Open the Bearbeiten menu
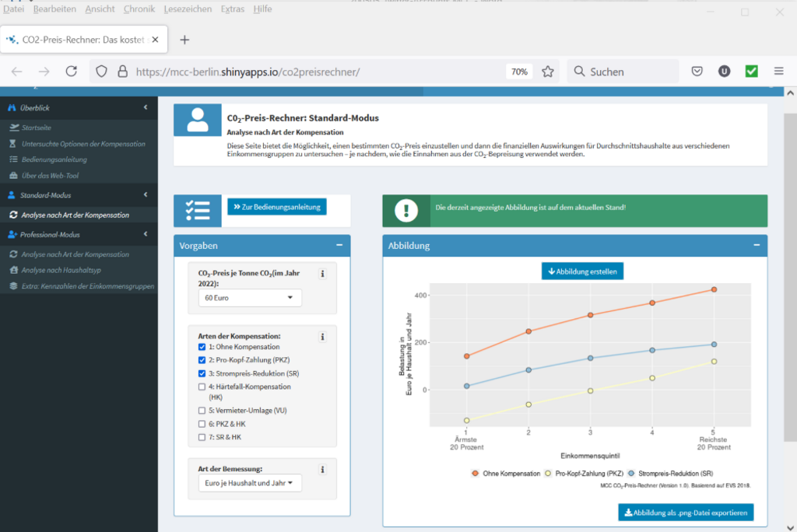The width and height of the screenshot is (797, 532). click(54, 9)
